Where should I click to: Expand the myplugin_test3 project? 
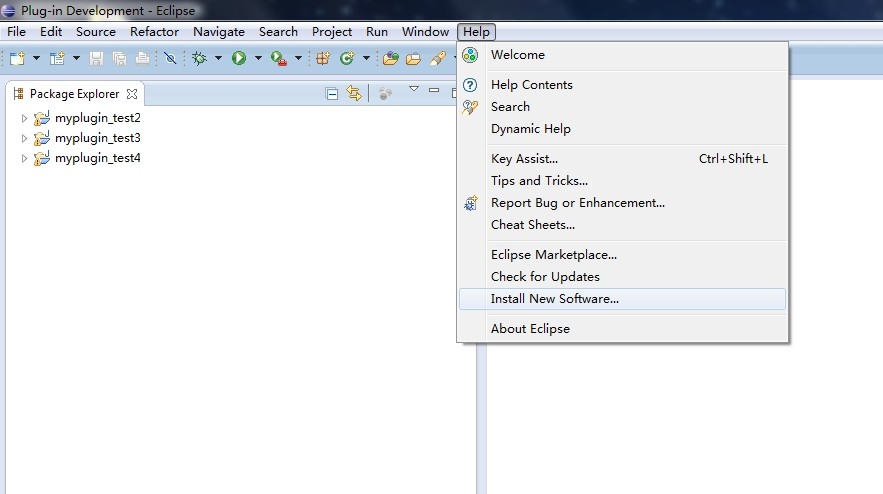pos(24,138)
